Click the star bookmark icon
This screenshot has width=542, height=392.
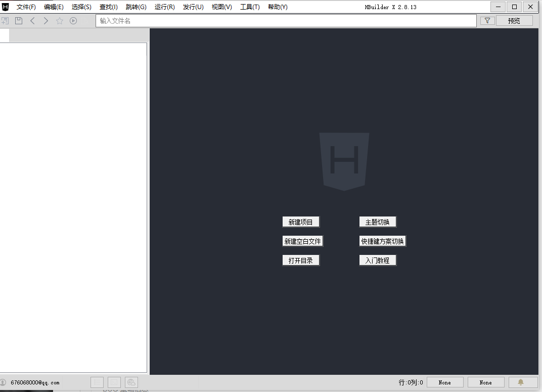[x=60, y=21]
